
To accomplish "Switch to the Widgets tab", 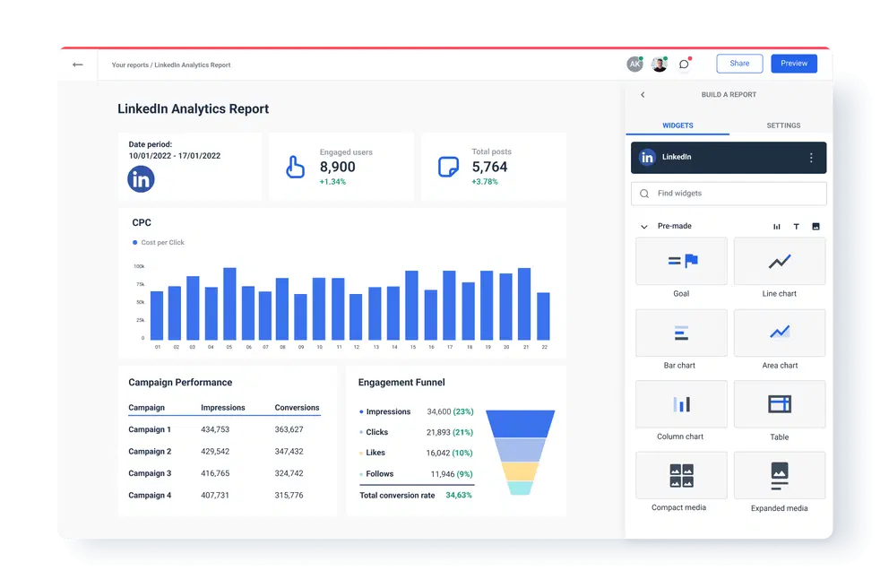I will click(678, 125).
